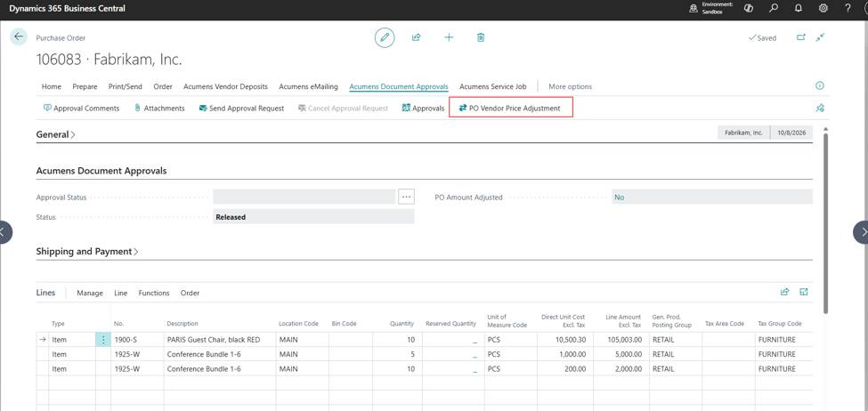Expand the General section
Viewport: 868px width, 411px height.
tap(56, 134)
